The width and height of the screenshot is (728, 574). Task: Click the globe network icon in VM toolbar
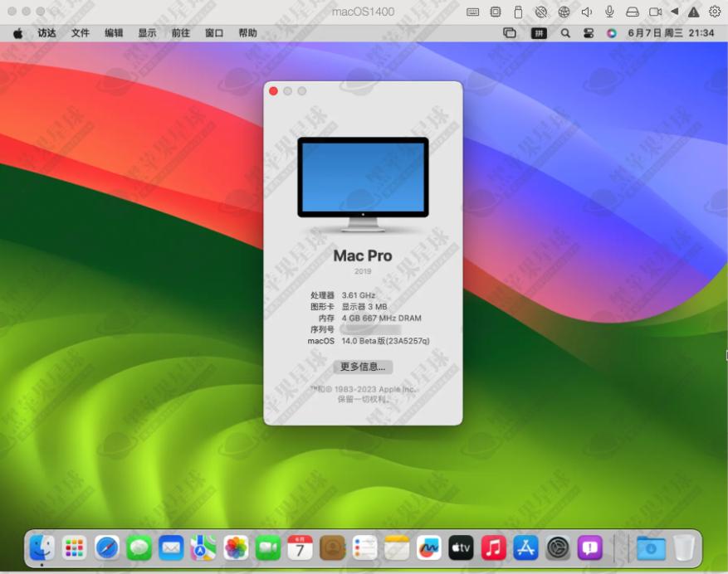coord(564,12)
